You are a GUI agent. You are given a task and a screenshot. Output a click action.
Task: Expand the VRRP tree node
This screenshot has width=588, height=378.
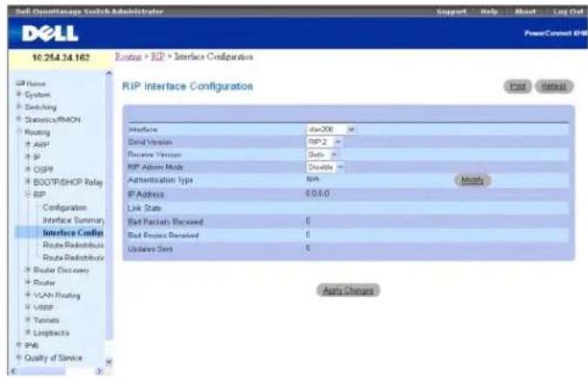click(x=27, y=308)
